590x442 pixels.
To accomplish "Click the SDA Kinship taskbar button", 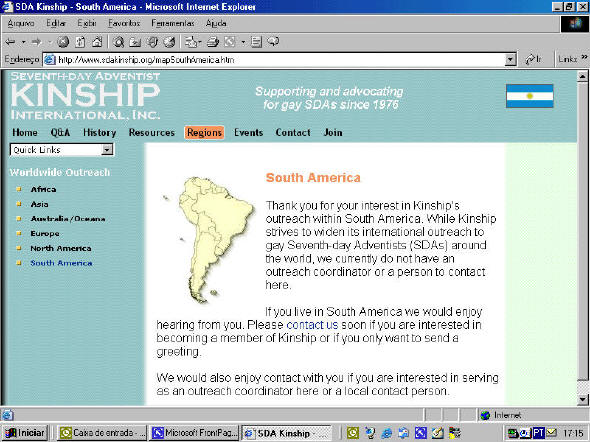I will tap(286, 433).
